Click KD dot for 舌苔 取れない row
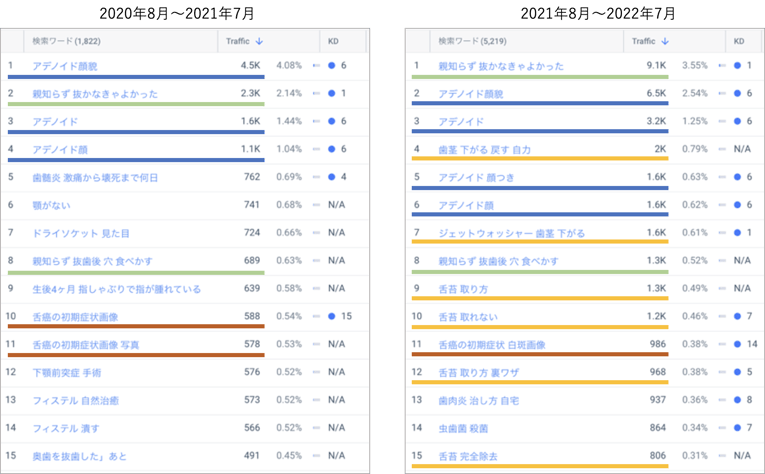765x474 pixels. click(738, 316)
